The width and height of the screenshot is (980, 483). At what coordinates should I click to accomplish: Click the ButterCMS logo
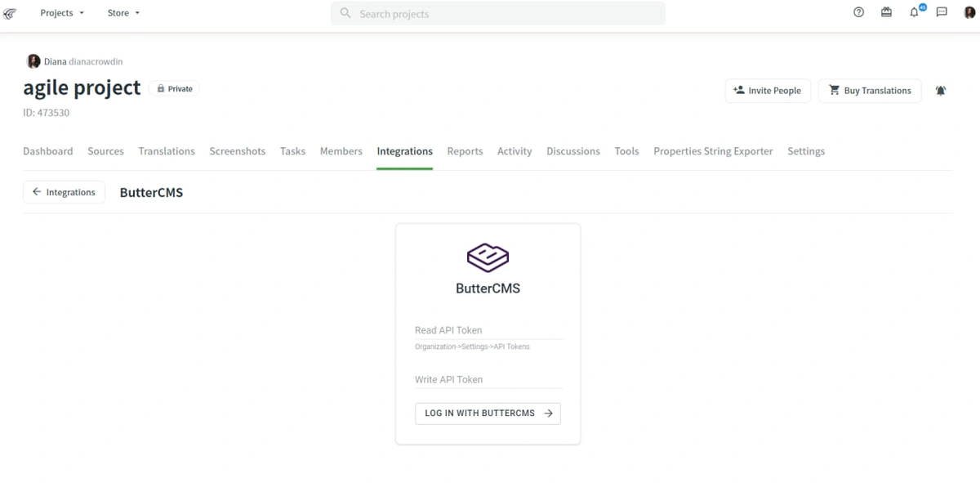pyautogui.click(x=488, y=257)
